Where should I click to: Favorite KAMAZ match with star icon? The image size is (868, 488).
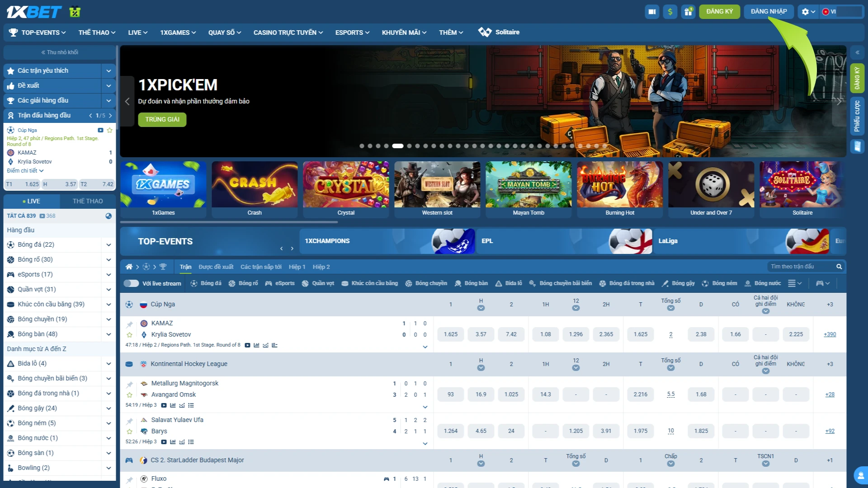130,335
